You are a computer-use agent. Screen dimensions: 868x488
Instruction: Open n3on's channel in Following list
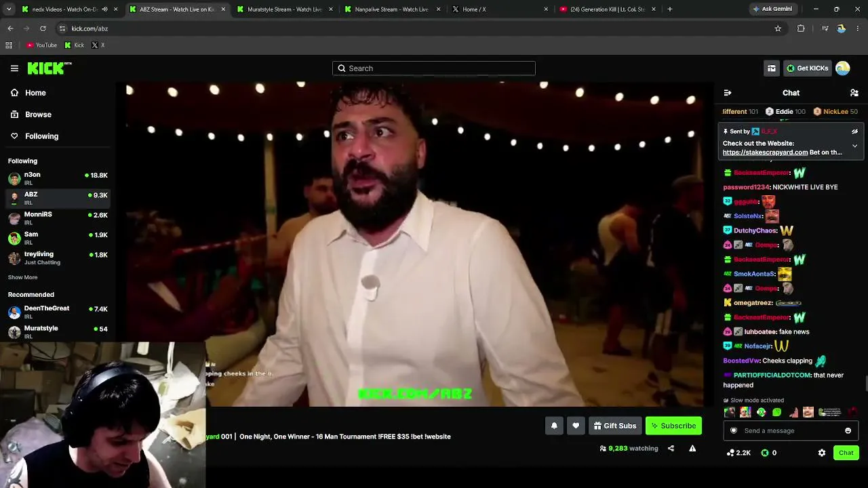point(58,178)
